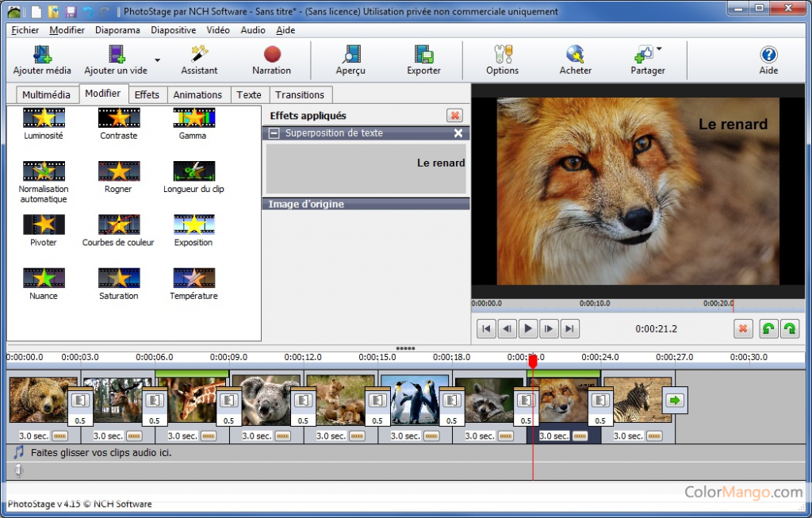Remove the Superposition de texte effect
812x518 pixels.
(458, 133)
